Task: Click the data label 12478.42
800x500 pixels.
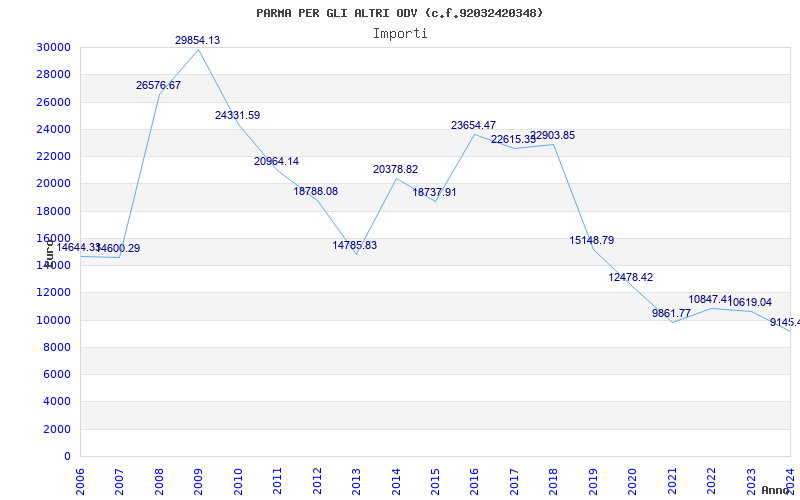Action: pyautogui.click(x=631, y=278)
